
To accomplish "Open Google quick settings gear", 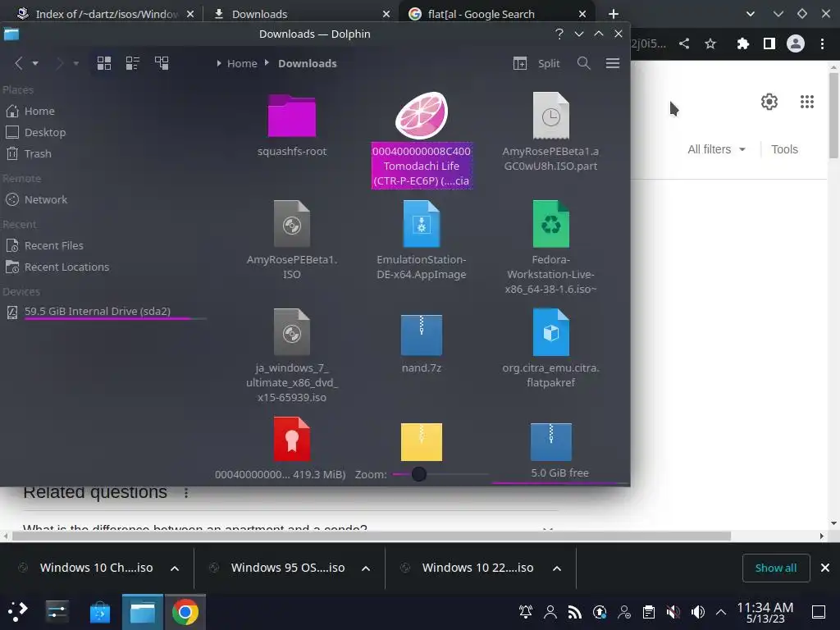I will [769, 102].
